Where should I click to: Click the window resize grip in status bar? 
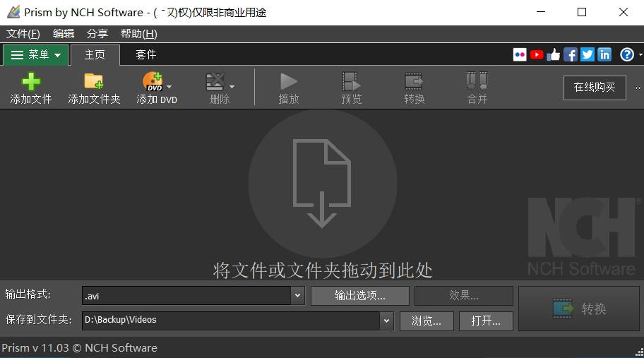639,353
